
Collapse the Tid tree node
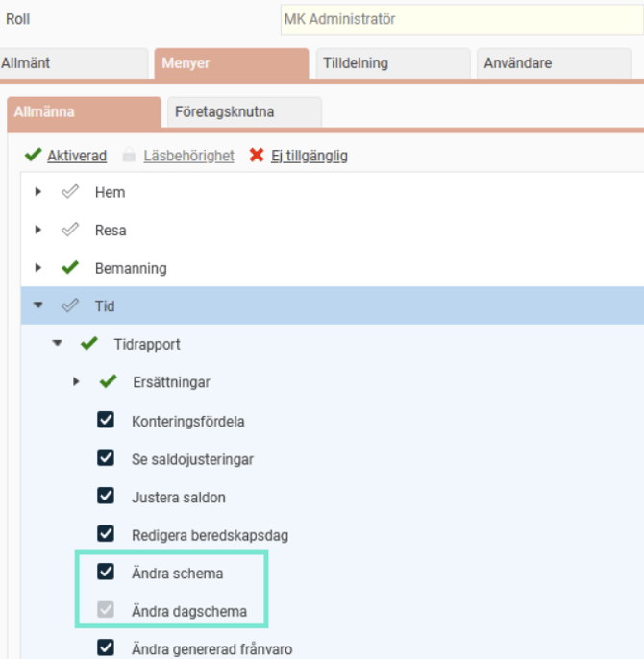[38, 306]
